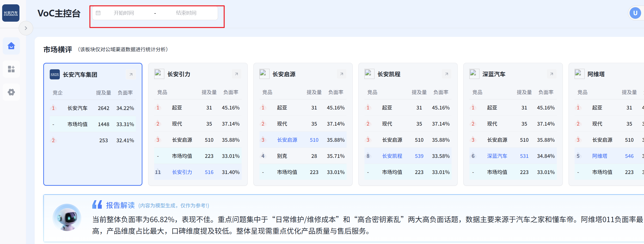
Task: Open detail arrow on 长安凯程 card
Action: (447, 74)
